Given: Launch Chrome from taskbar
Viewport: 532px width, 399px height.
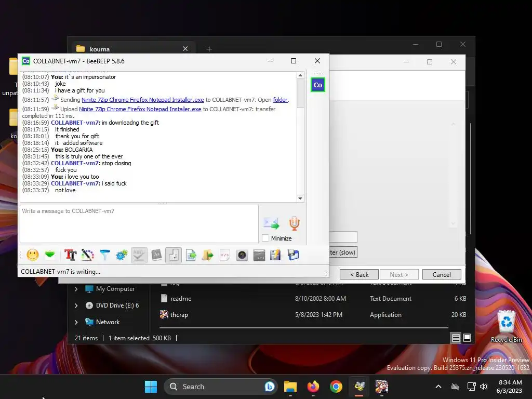Looking at the screenshot, I should [336, 387].
